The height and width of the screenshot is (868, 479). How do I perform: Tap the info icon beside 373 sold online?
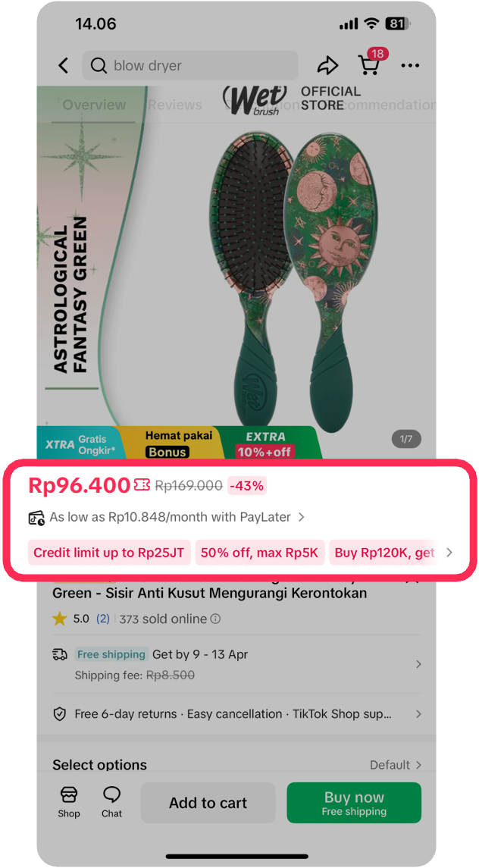click(215, 619)
